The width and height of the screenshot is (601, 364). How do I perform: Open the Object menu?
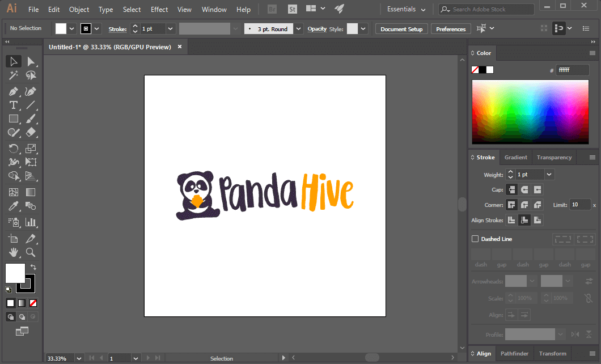(x=79, y=9)
